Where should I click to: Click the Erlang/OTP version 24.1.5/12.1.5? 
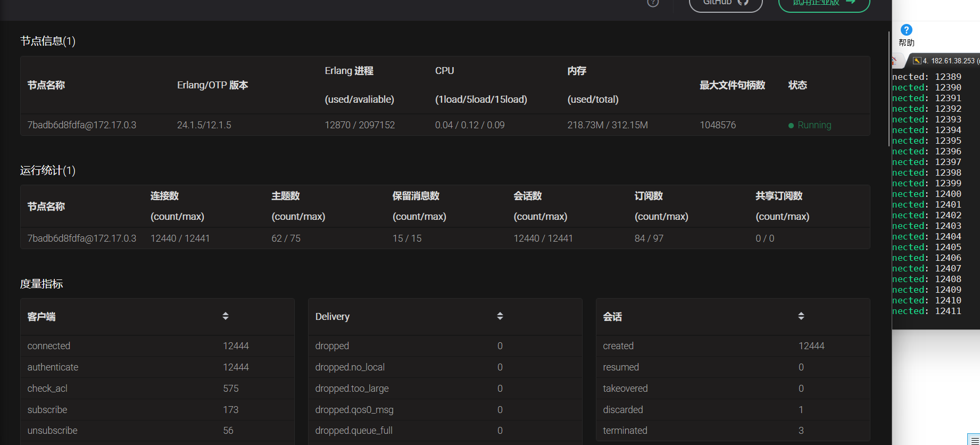pyautogui.click(x=204, y=125)
